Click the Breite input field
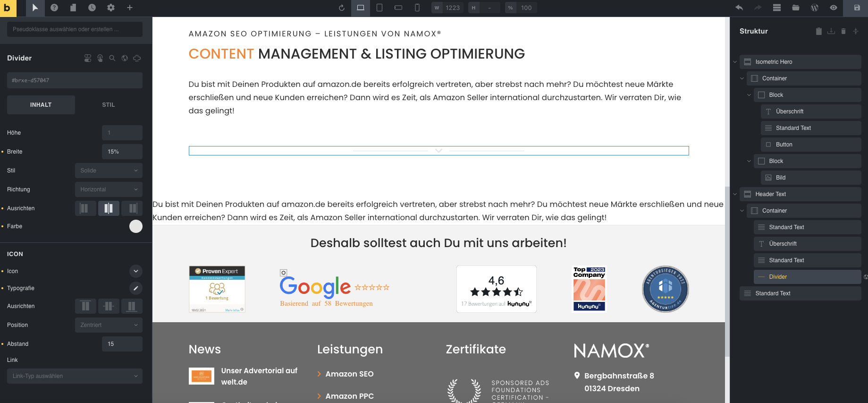 click(x=122, y=152)
